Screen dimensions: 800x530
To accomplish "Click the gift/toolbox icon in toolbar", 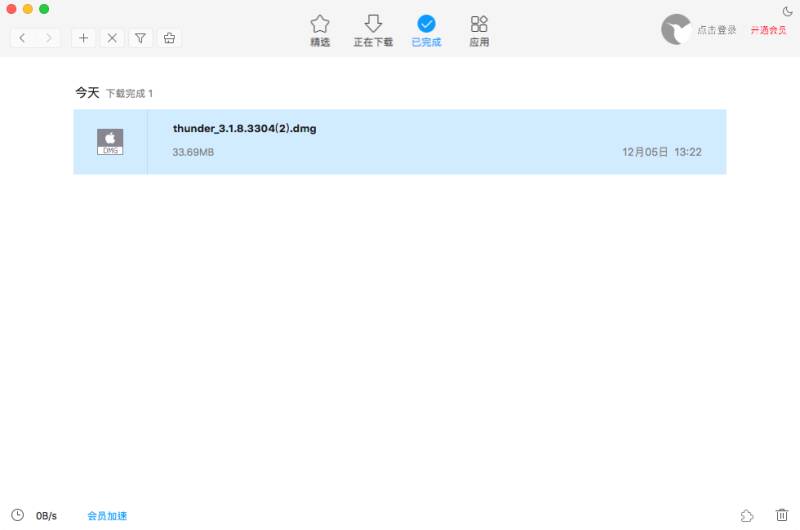I will (169, 38).
